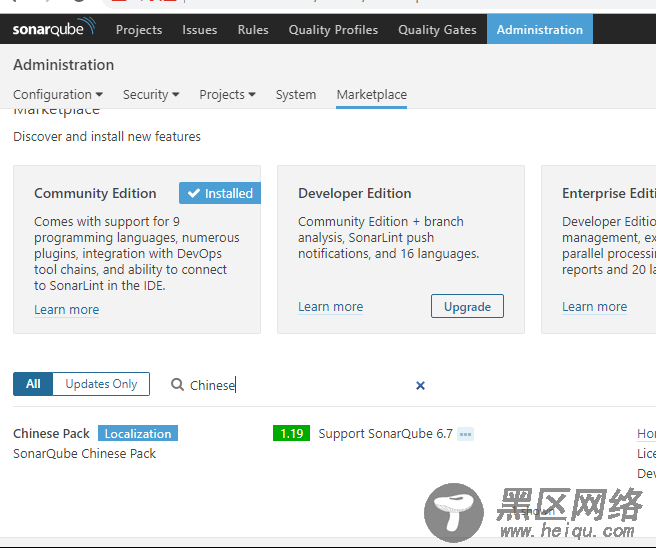Click Developer Edition Learn more link
656x548 pixels.
click(331, 307)
